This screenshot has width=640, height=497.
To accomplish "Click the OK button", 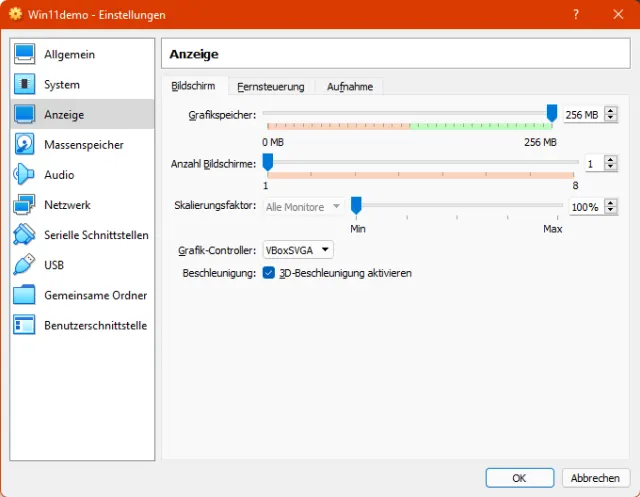I will coord(519,478).
